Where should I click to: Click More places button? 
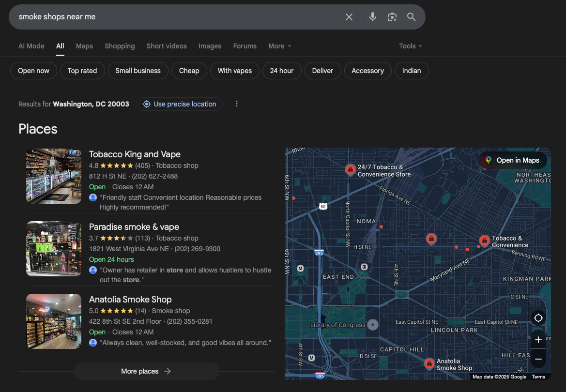tap(147, 371)
